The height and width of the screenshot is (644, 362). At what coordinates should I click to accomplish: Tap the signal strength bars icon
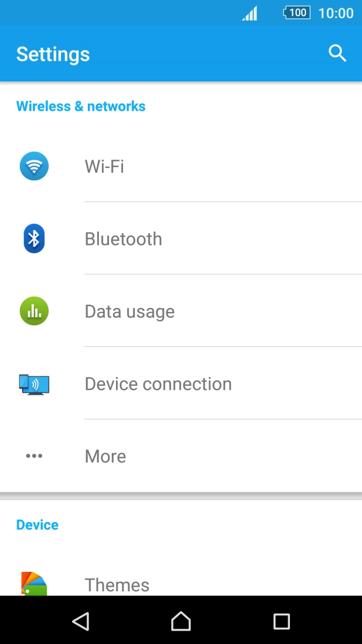point(249,13)
